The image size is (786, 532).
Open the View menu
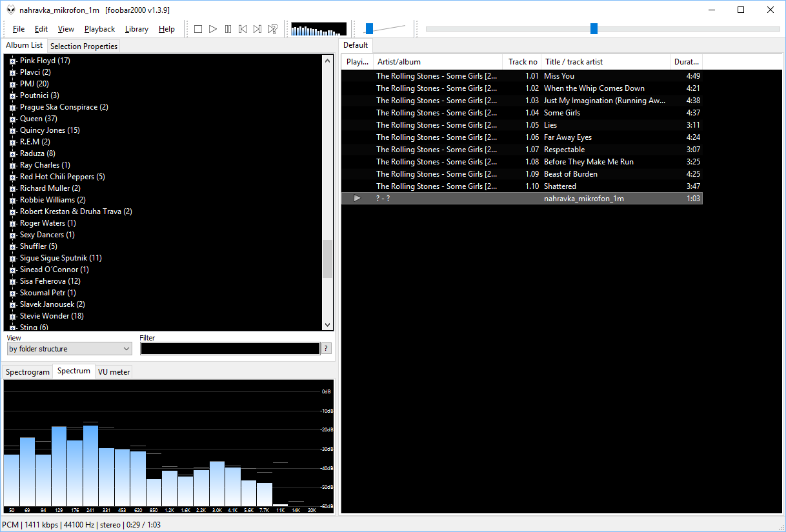pos(66,29)
